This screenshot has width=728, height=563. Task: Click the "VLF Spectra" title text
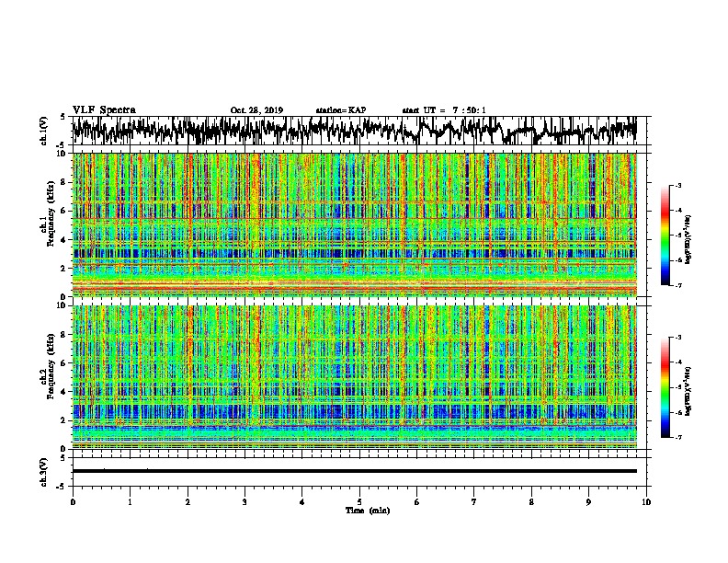104,110
